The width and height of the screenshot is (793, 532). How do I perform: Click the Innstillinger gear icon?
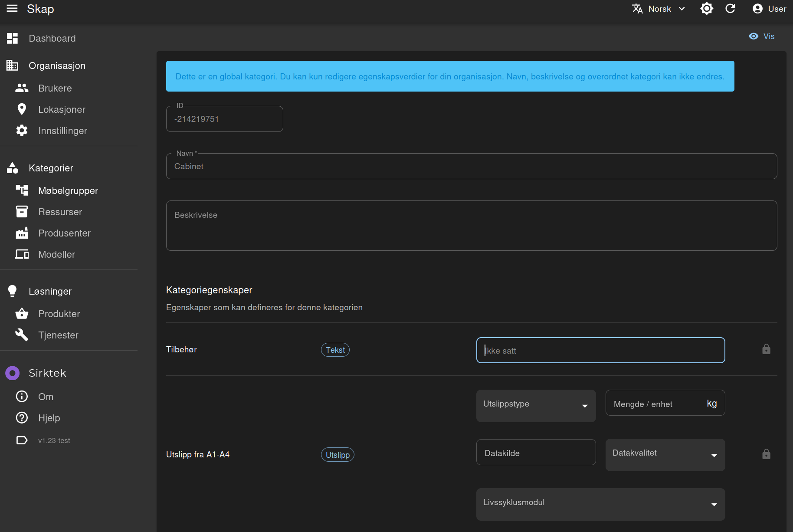[22, 131]
